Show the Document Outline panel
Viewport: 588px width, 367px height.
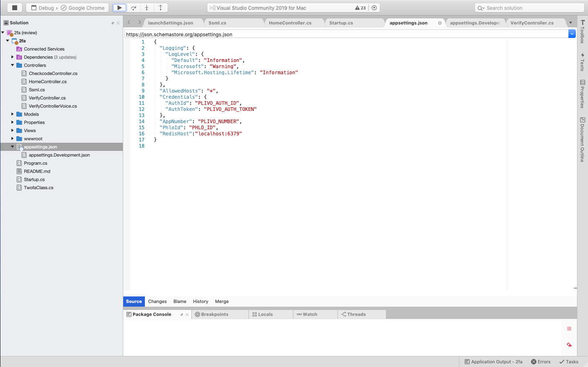click(583, 139)
